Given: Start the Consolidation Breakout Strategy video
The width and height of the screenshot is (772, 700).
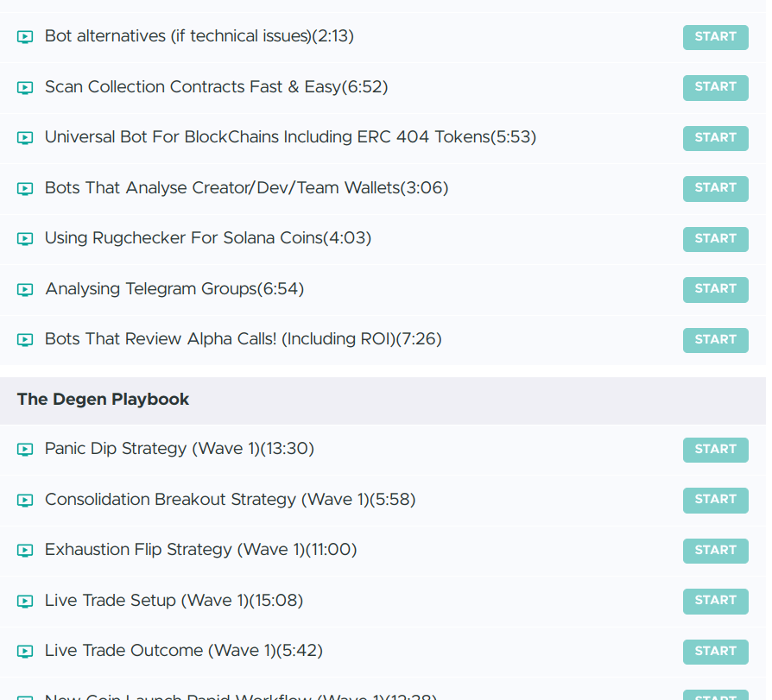Looking at the screenshot, I should point(715,500).
